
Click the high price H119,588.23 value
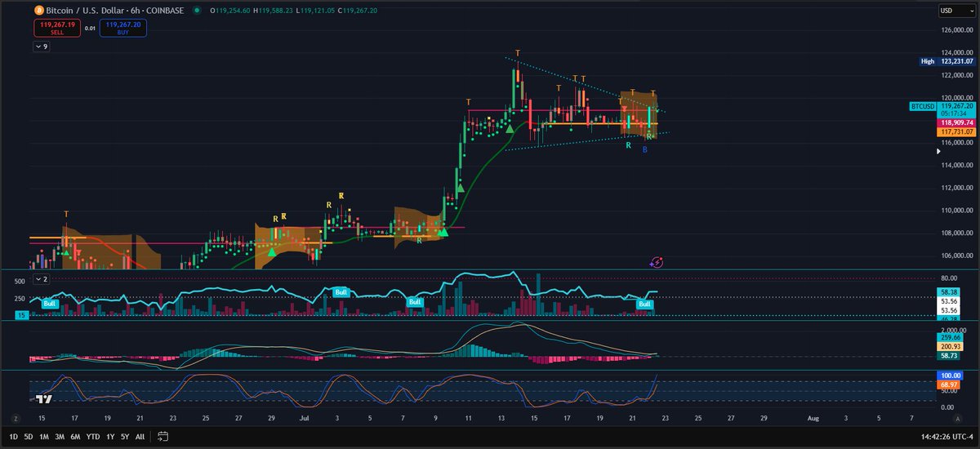click(274, 11)
